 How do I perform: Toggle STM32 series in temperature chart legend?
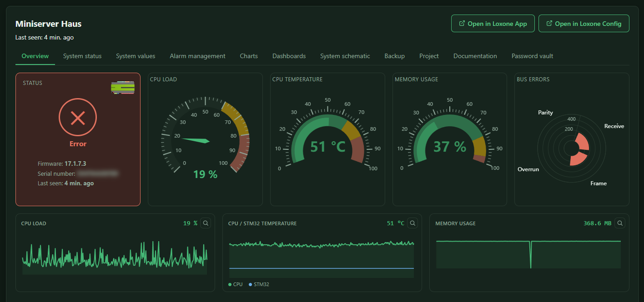pos(259,284)
